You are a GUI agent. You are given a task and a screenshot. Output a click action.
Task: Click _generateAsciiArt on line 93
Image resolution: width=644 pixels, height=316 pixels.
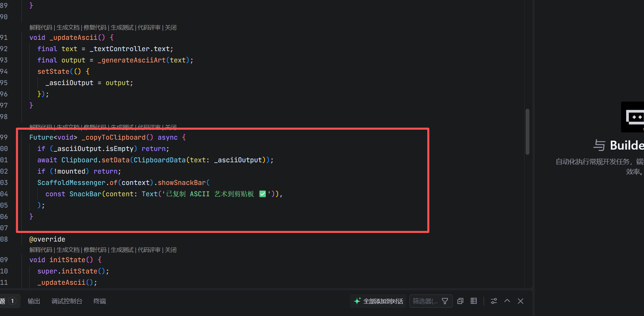132,60
